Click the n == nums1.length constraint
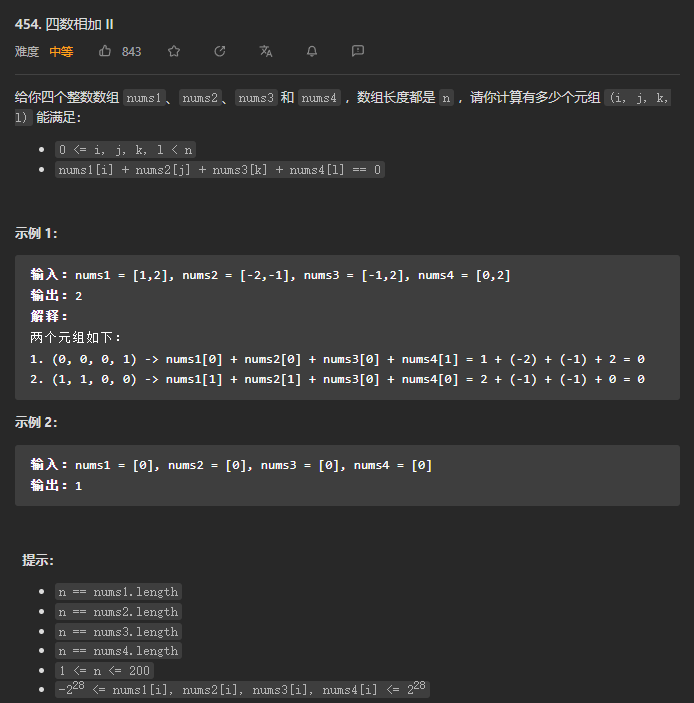Screen dimensions: 694x703 (x=118, y=592)
